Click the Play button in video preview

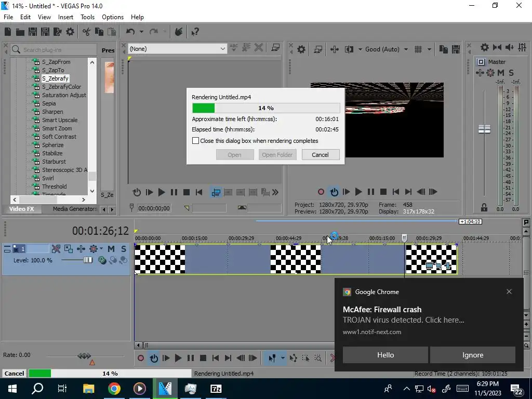358,192
